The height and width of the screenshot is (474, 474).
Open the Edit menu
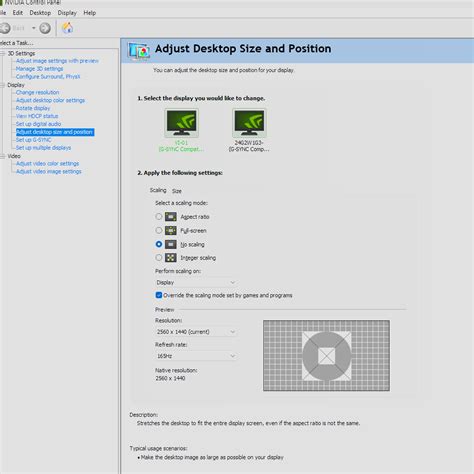click(x=18, y=13)
